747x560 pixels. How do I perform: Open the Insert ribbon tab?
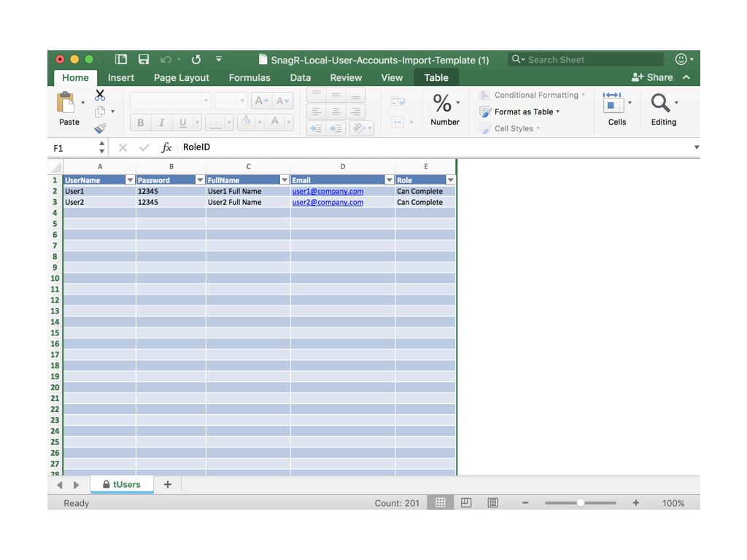[121, 77]
